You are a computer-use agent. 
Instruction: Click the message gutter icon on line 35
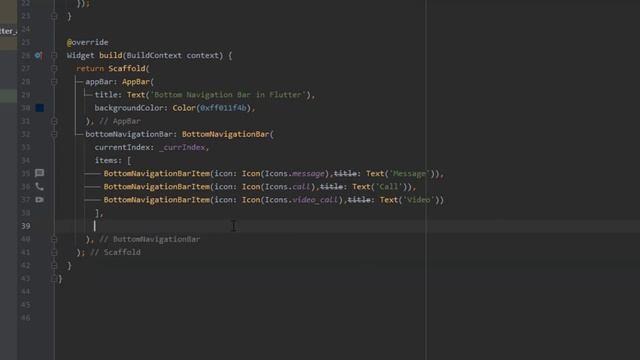pos(39,173)
